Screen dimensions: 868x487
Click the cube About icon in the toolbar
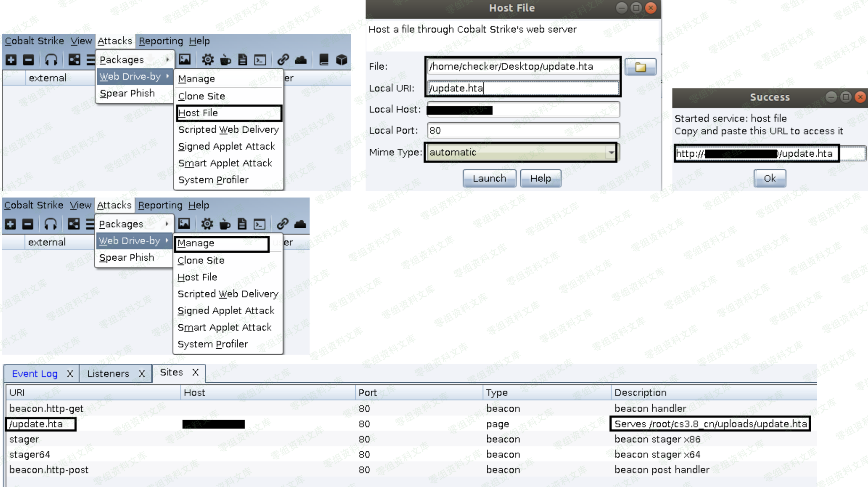point(341,60)
